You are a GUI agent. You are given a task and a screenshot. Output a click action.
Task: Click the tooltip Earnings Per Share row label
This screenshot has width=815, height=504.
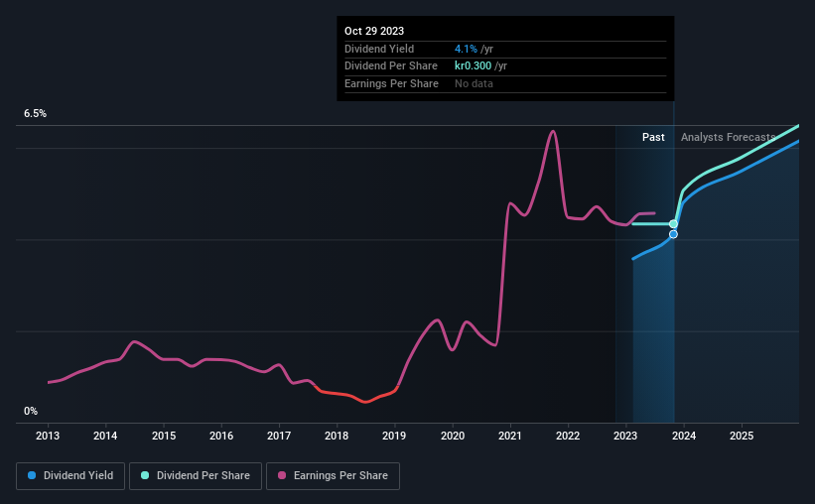(x=391, y=83)
